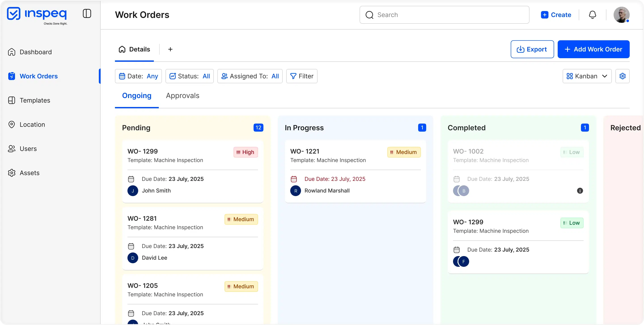
Task: Open the Kanban view dropdown
Action: [x=587, y=76]
